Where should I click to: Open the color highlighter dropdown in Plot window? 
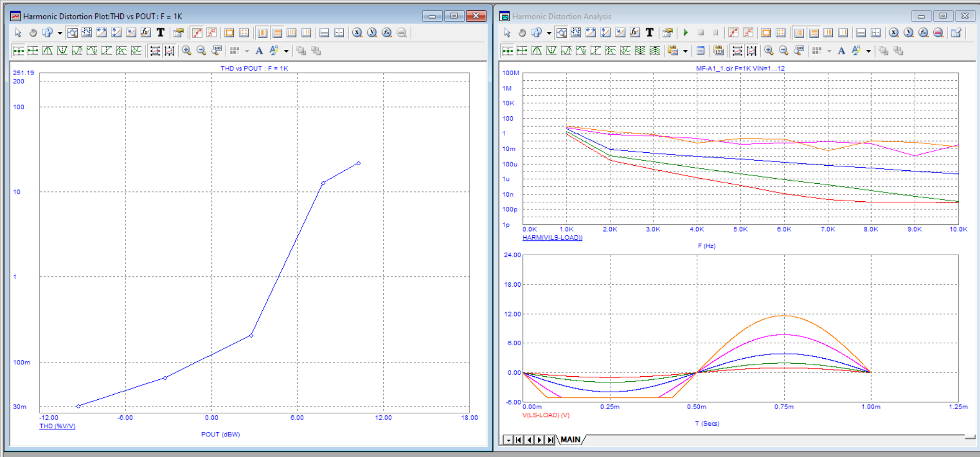tap(286, 51)
